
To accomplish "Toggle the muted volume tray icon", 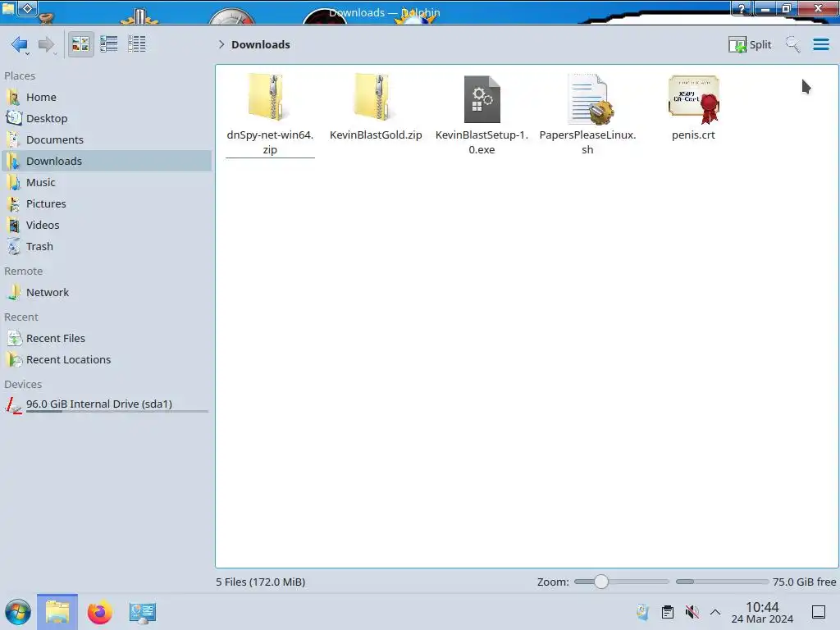I will tap(692, 612).
